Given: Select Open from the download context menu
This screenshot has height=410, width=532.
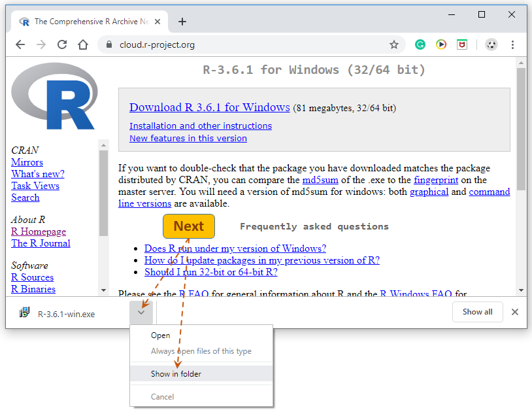Looking at the screenshot, I should [x=201, y=335].
